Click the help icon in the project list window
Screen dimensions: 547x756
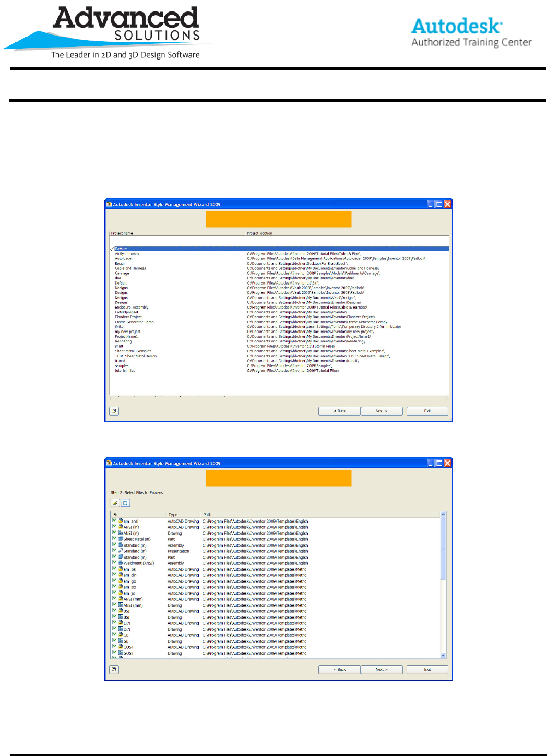point(114,411)
